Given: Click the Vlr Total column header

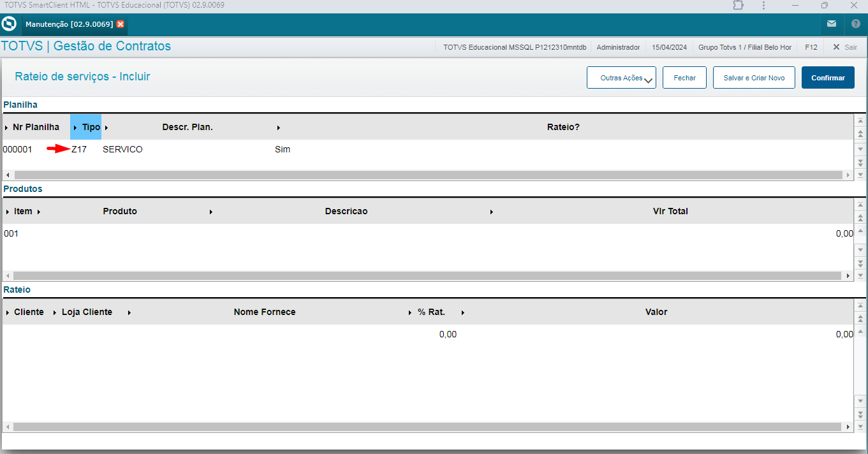Looking at the screenshot, I should point(670,211).
